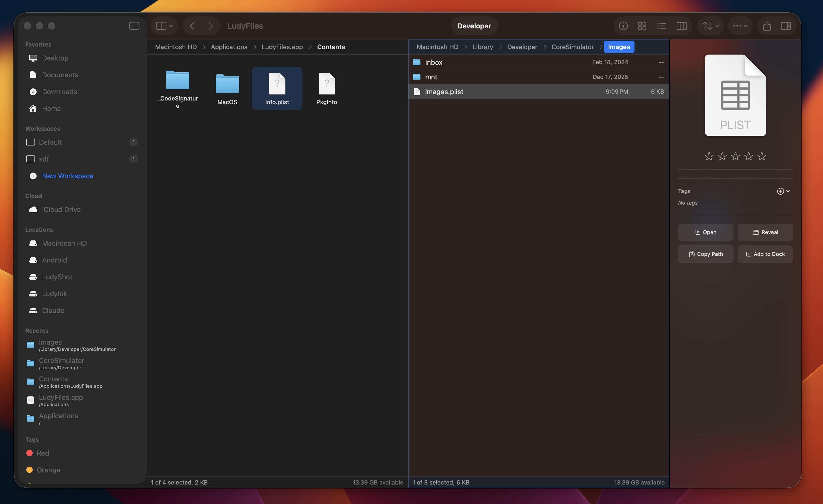The height and width of the screenshot is (504, 823).
Task: Click the highlighted Images breadcrumb
Action: (619, 47)
